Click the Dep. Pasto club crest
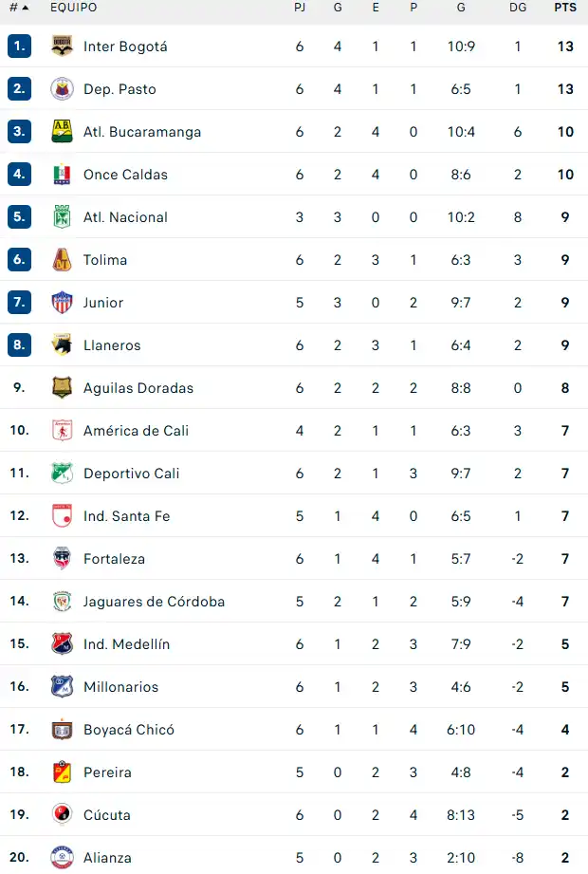This screenshot has height=874, width=588. pyautogui.click(x=63, y=88)
